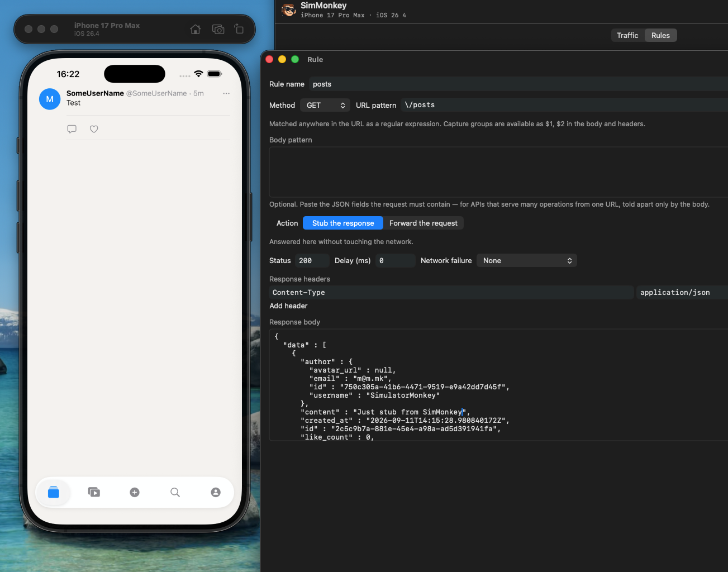728x572 pixels.
Task: Click the Status field showing 200
Action: [x=312, y=260]
